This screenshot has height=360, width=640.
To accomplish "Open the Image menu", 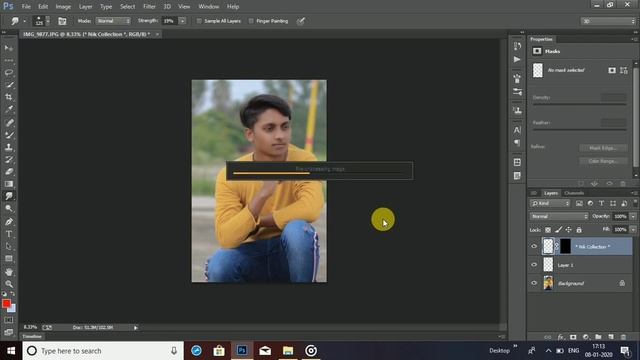I will (63, 7).
